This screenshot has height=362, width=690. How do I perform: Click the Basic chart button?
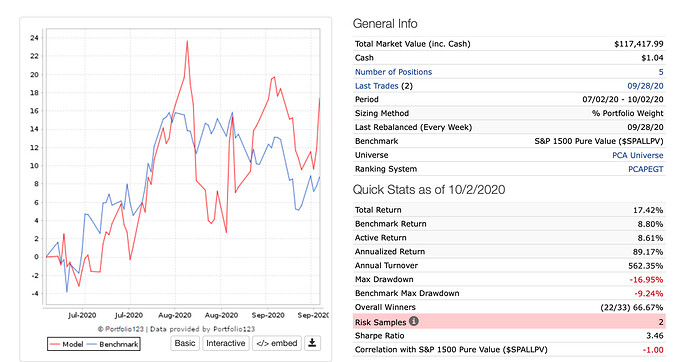click(185, 343)
